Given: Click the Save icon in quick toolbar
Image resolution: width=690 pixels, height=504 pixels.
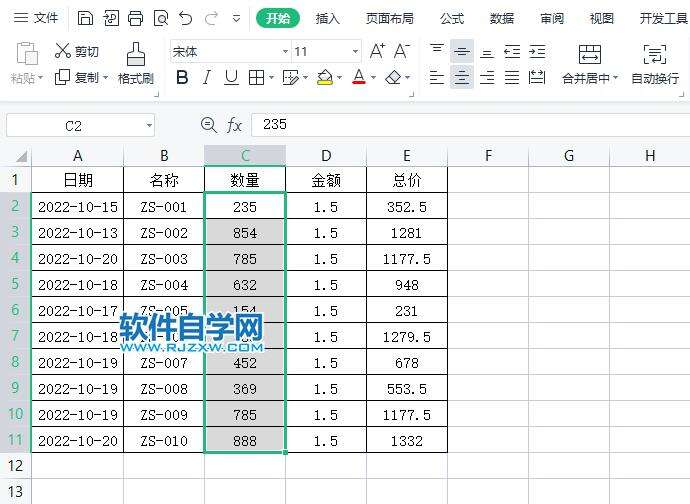Looking at the screenshot, I should (85, 18).
